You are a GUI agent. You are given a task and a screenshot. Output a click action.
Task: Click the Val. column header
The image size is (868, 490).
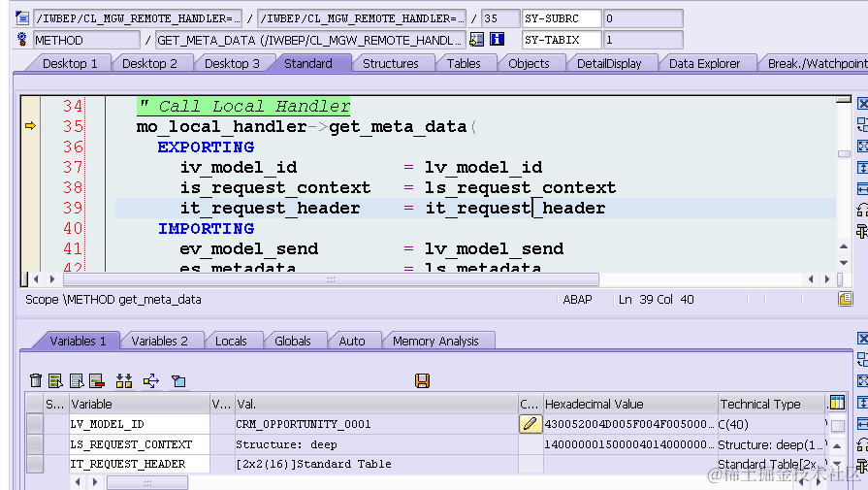(376, 405)
